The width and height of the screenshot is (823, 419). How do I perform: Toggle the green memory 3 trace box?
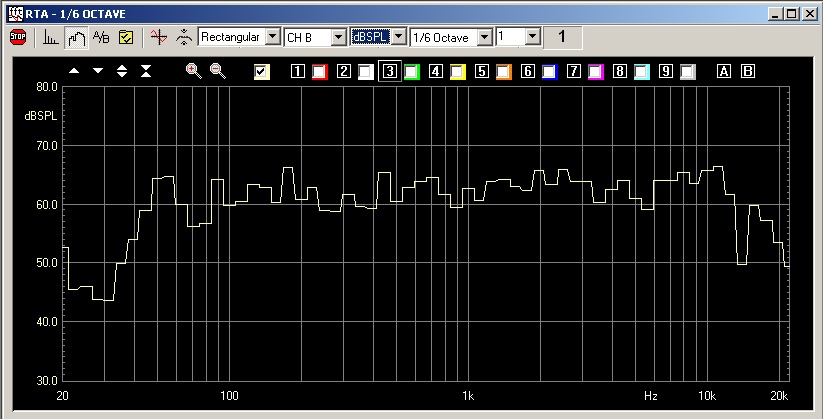[411, 72]
